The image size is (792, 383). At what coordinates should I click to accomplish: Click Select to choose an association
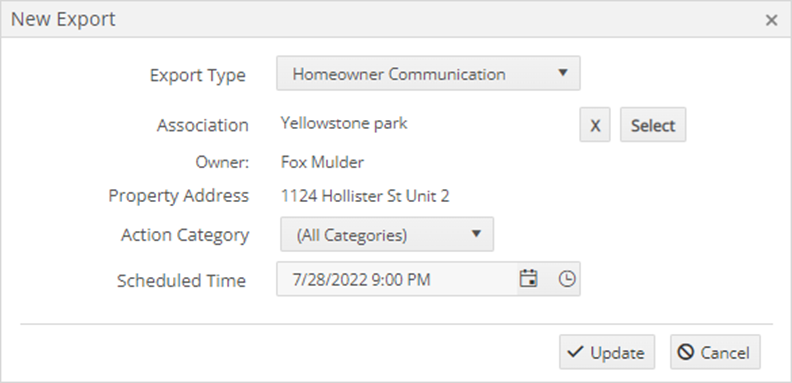tap(653, 124)
